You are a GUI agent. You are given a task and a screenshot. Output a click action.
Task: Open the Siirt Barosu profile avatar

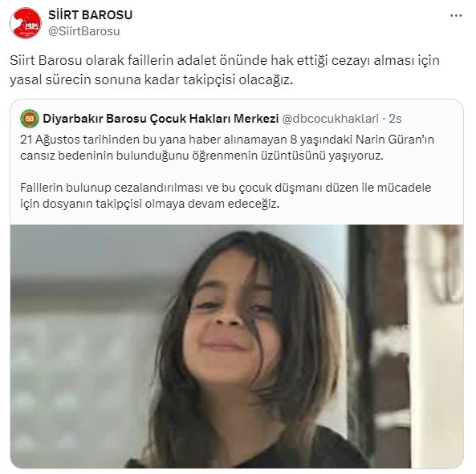[x=26, y=23]
